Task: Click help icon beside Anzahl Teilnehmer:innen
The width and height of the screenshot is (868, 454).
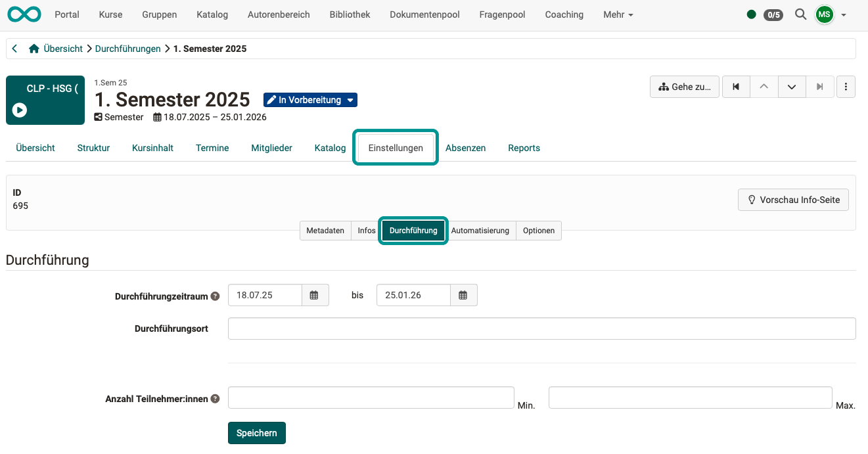Action: (215, 398)
